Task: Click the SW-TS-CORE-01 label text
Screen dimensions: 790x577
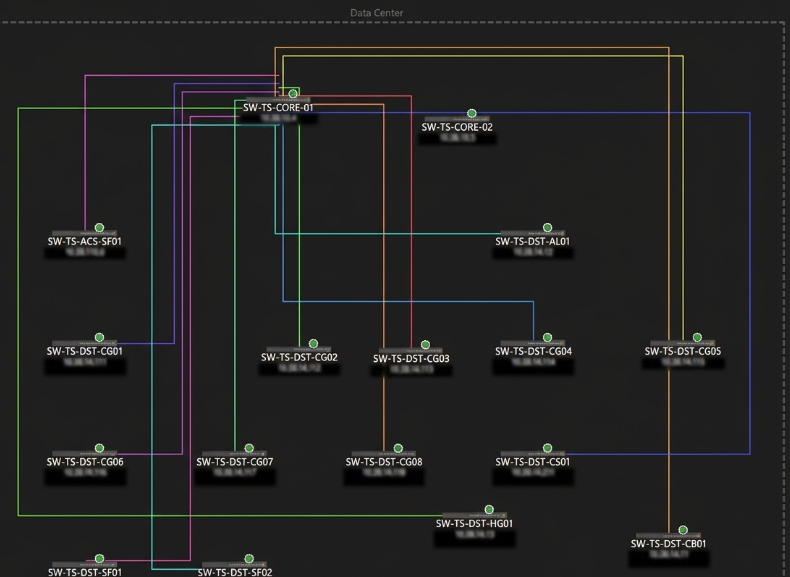Action: (x=278, y=108)
